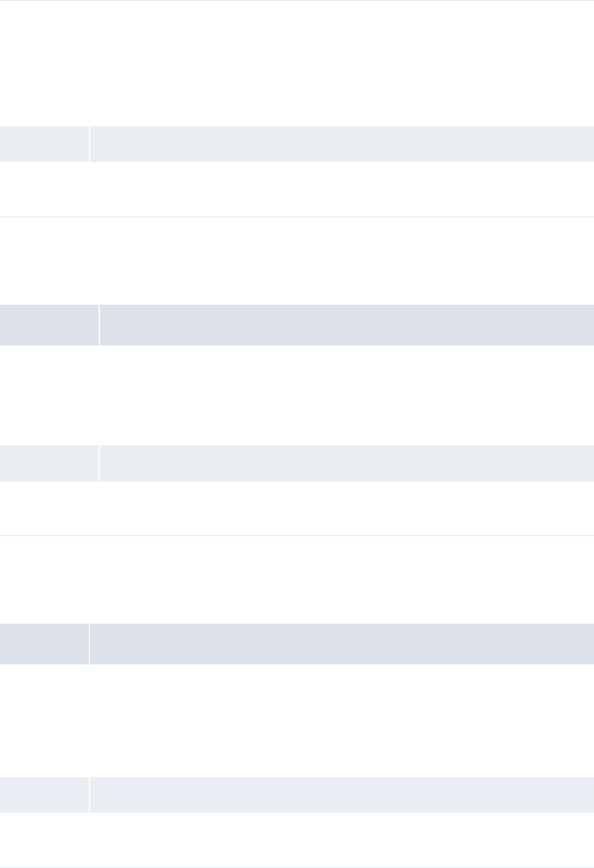Click the wide cell of the last light-gray row
This screenshot has height=868, width=594.
pos(342,795)
